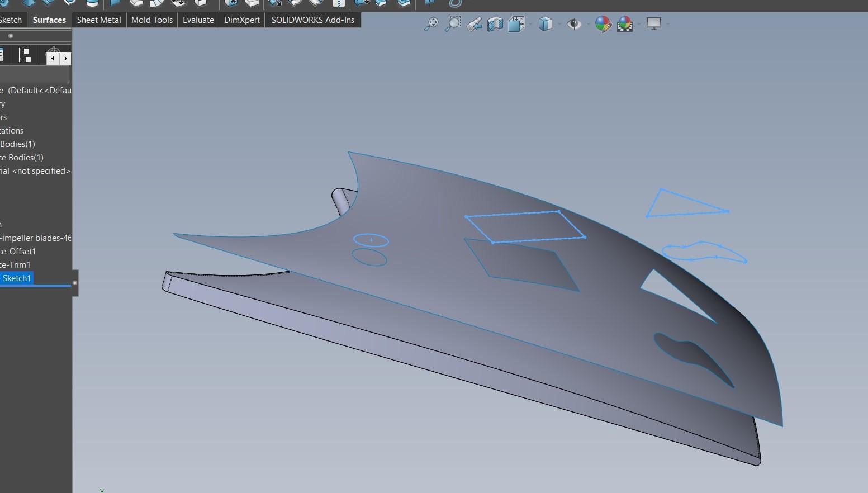Viewport: 868px width, 493px height.
Task: Click the Previous View icon
Action: [475, 24]
